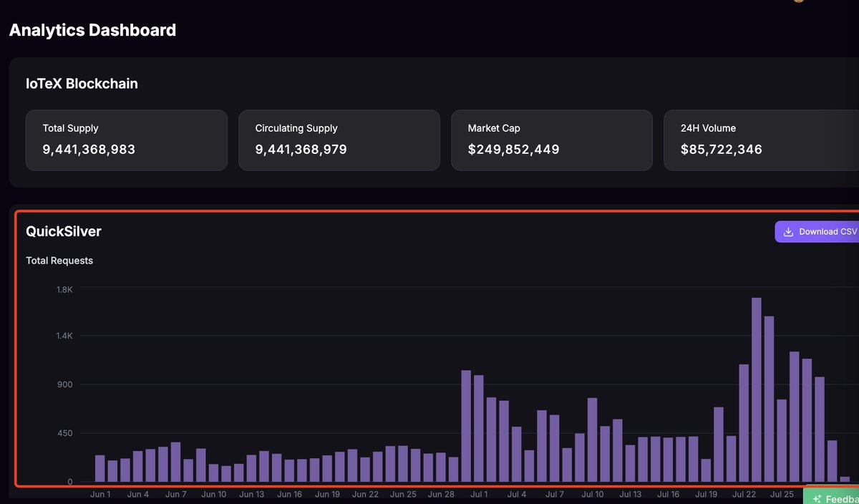
Task: Click the 1.8K y-axis label
Action: coord(64,289)
